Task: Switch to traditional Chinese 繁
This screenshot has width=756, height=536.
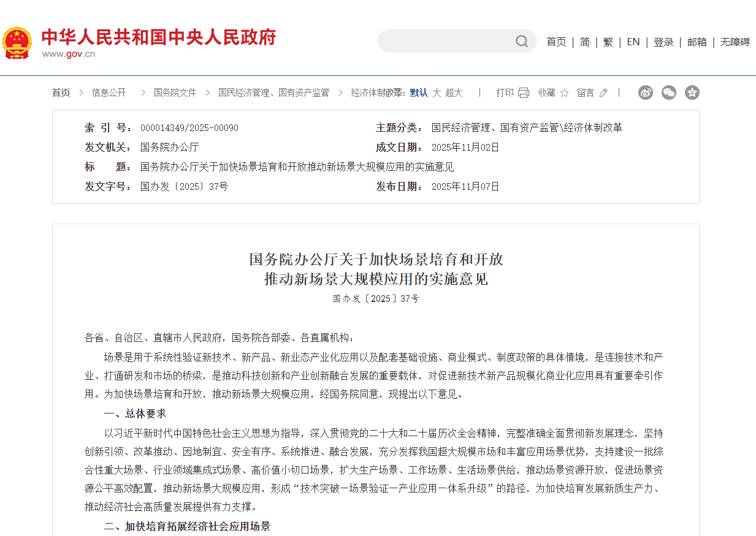Action: point(608,42)
